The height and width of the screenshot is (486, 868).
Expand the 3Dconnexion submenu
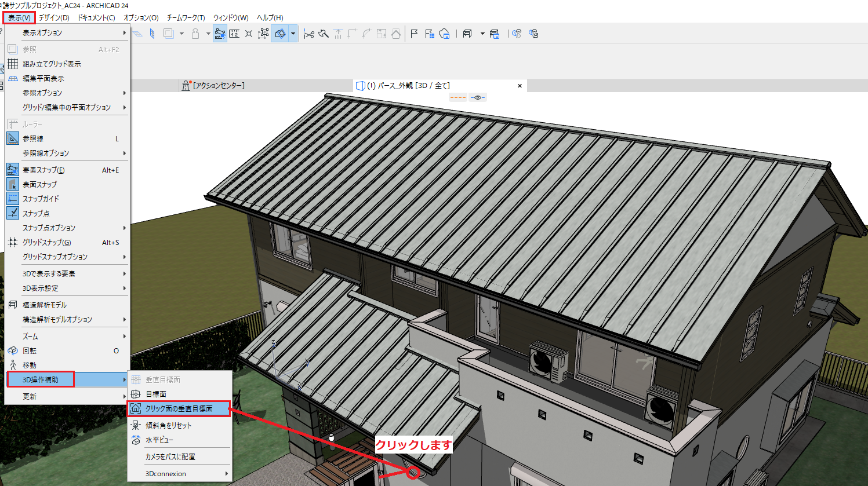179,473
